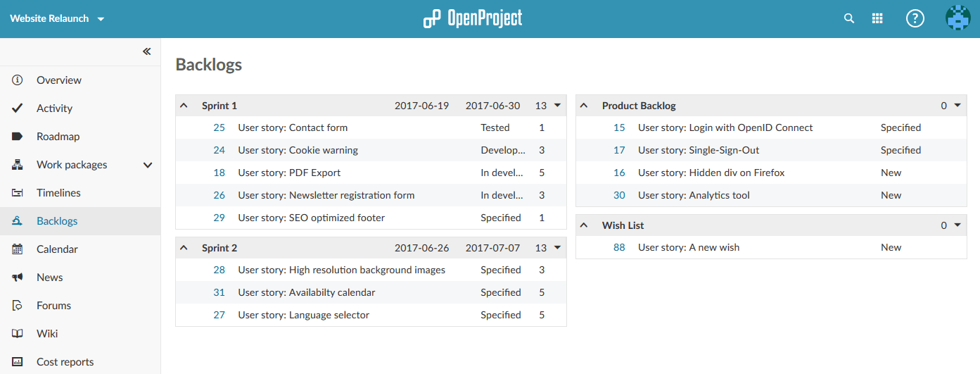The height and width of the screenshot is (374, 980).
Task: Open the help question mark icon
Action: point(915,19)
